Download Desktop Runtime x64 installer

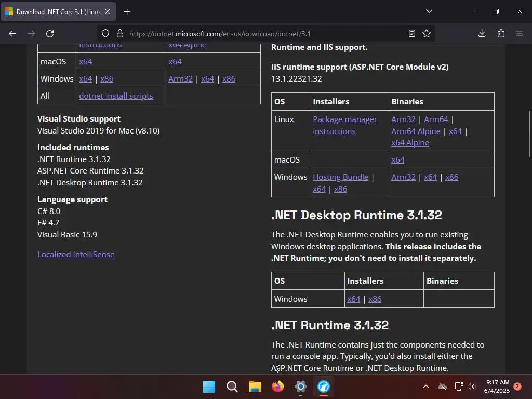(353, 299)
